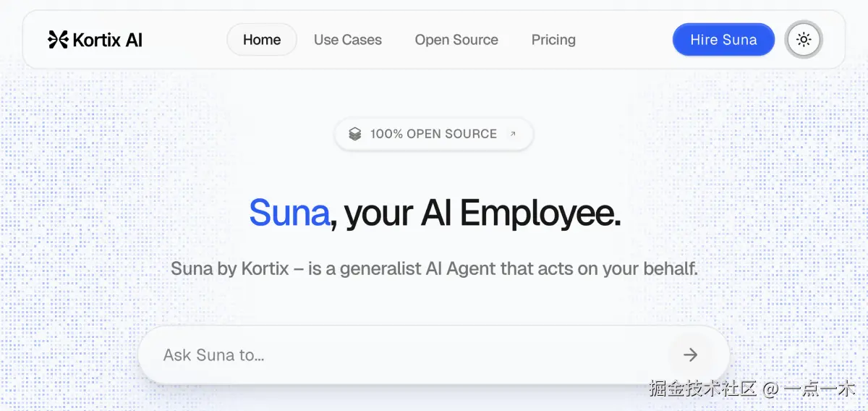Click the small diagonal arrow in the open source badge

[514, 134]
